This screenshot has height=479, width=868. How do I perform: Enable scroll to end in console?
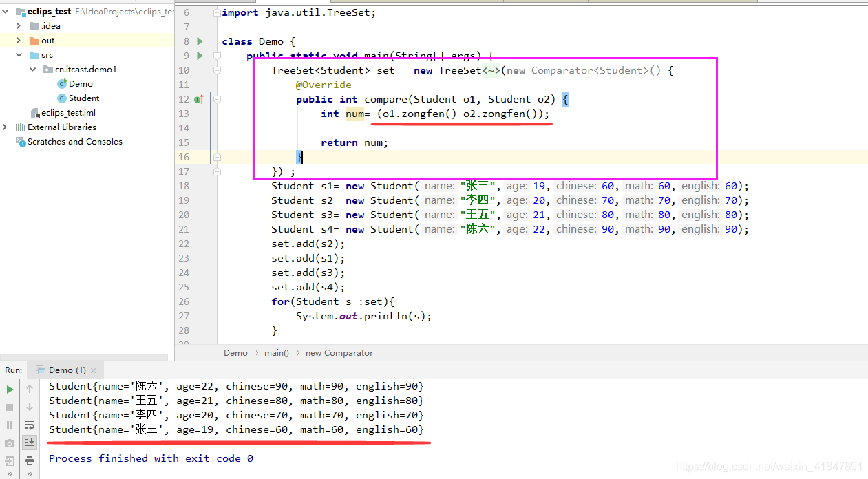point(29,443)
